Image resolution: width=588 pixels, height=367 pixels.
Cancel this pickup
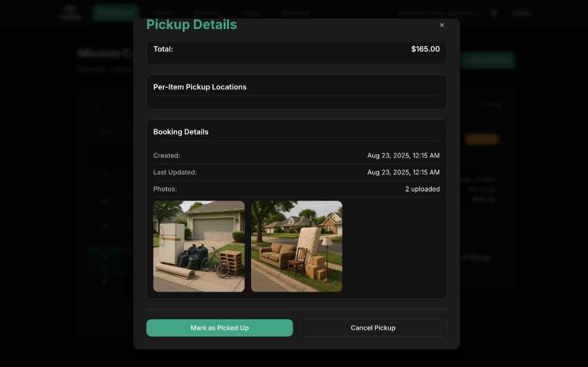pyautogui.click(x=373, y=328)
